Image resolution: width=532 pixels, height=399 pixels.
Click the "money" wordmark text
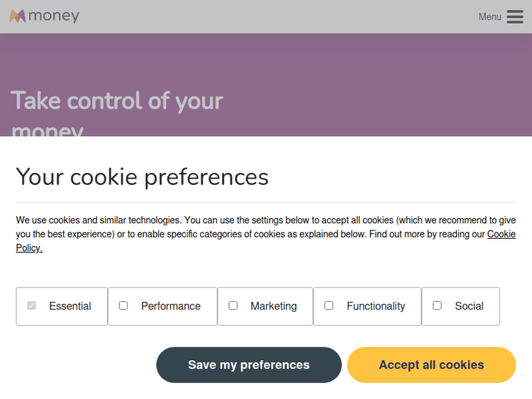(55, 16)
